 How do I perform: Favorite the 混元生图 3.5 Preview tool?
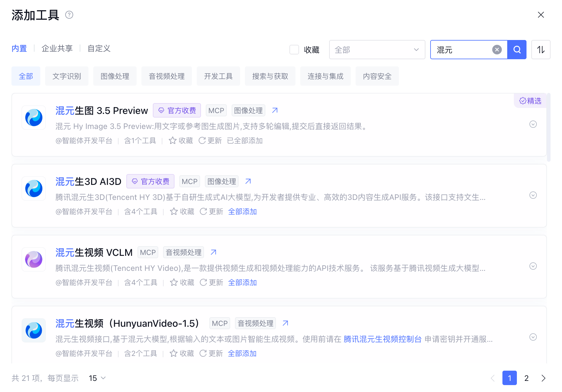(x=181, y=141)
